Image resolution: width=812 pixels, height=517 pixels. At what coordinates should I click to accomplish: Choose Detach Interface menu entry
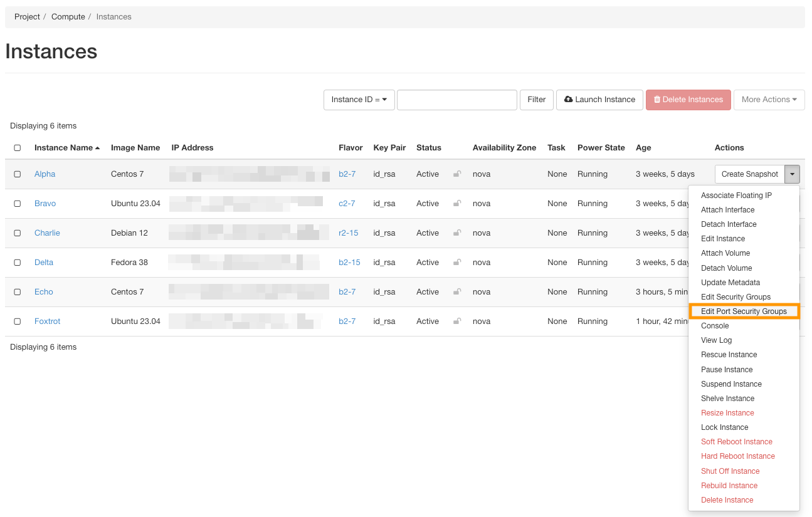pos(729,224)
